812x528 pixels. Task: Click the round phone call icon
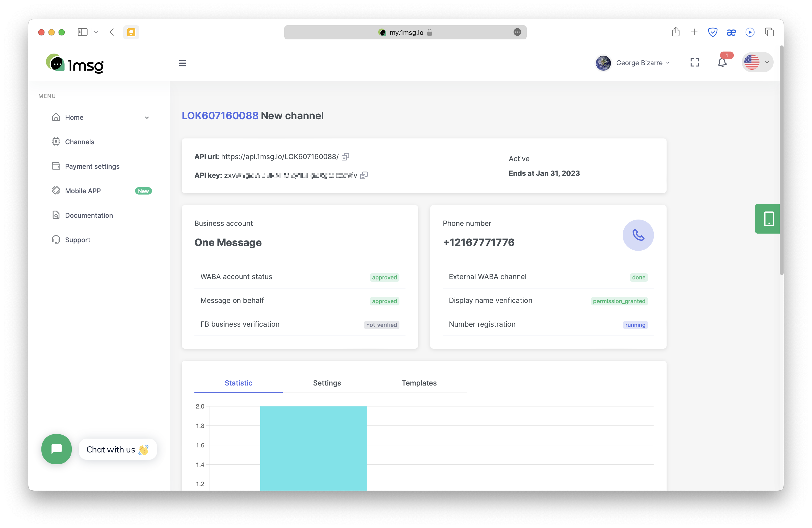[638, 235]
